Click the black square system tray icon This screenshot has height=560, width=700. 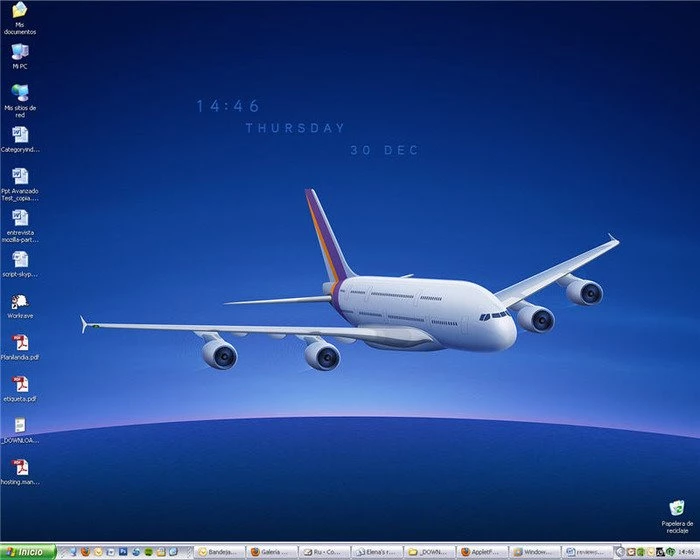660,552
